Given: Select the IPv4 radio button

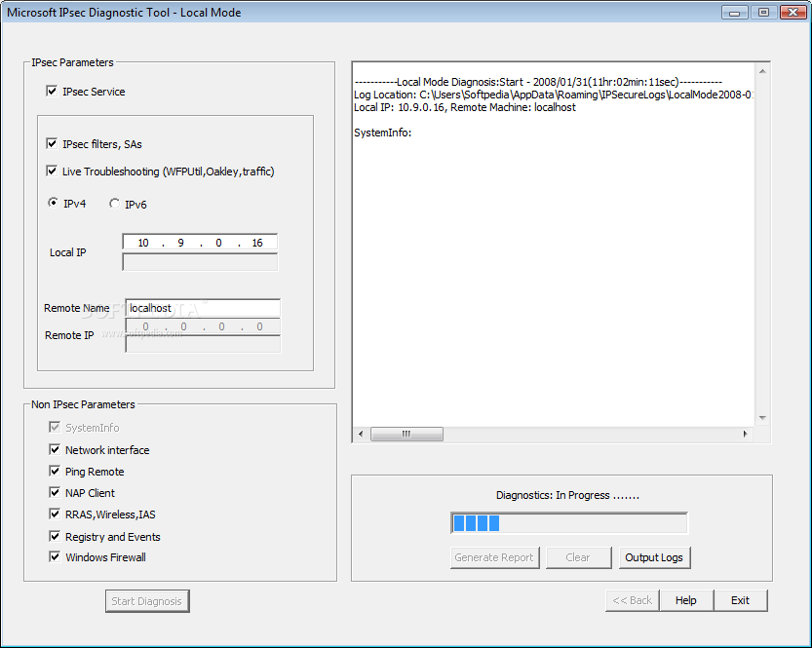Looking at the screenshot, I should 53,203.
